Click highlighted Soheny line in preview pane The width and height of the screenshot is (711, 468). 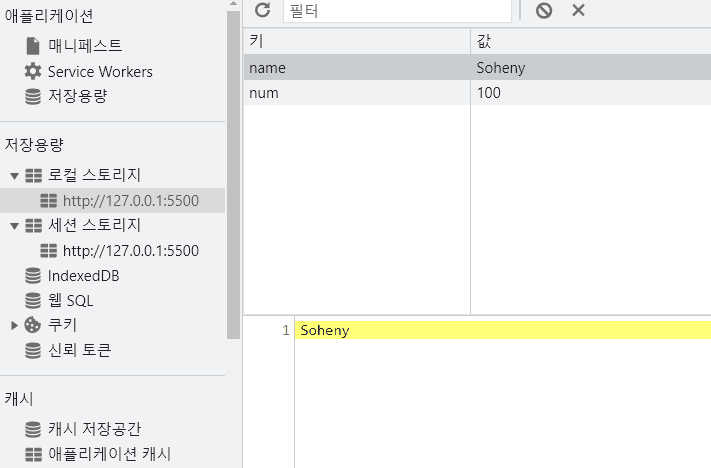click(x=503, y=330)
